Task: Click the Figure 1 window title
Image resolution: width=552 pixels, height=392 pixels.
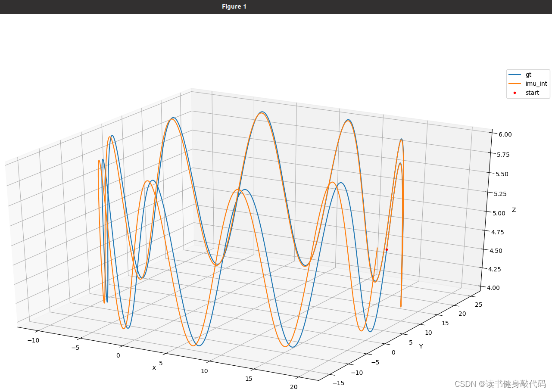Action: click(234, 6)
